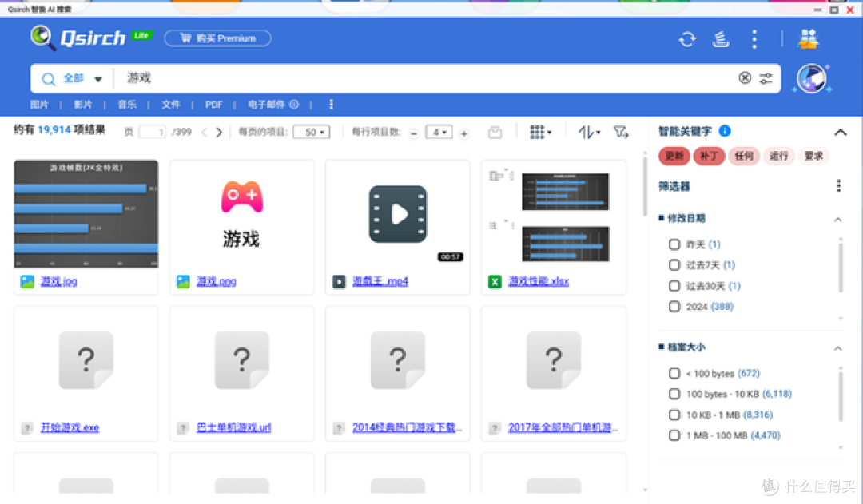This screenshot has height=504, width=863.
Task: Click image file icon beside 游戏.png
Action: coord(183,282)
